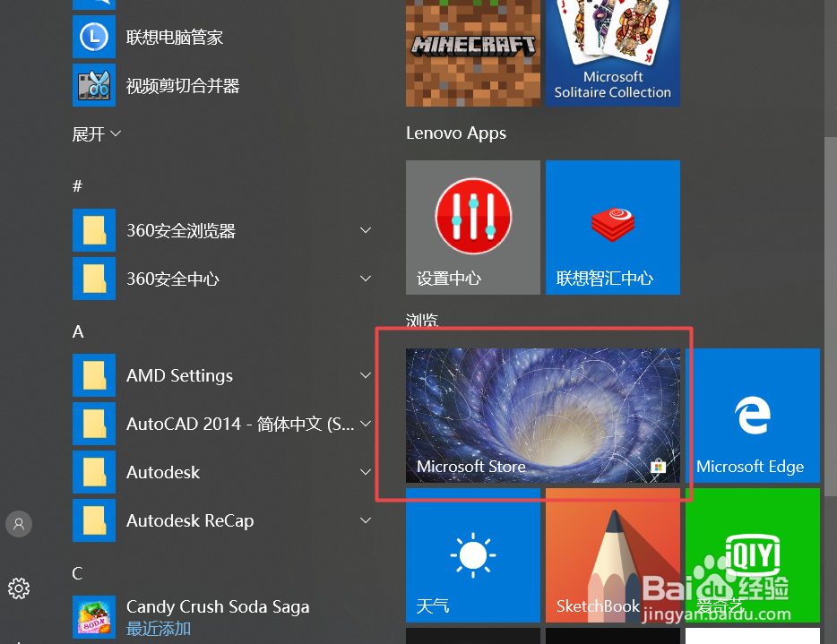
Task: Click the 浏览 group title
Action: tap(422, 320)
